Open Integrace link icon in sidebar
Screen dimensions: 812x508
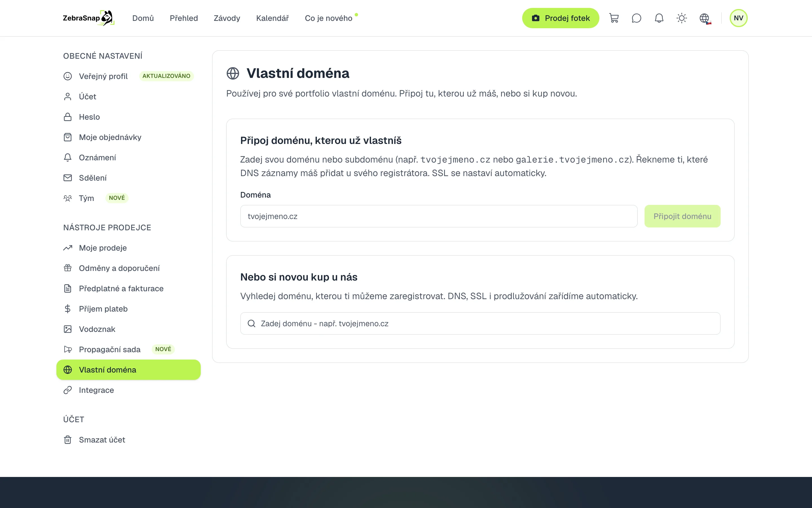(x=68, y=390)
